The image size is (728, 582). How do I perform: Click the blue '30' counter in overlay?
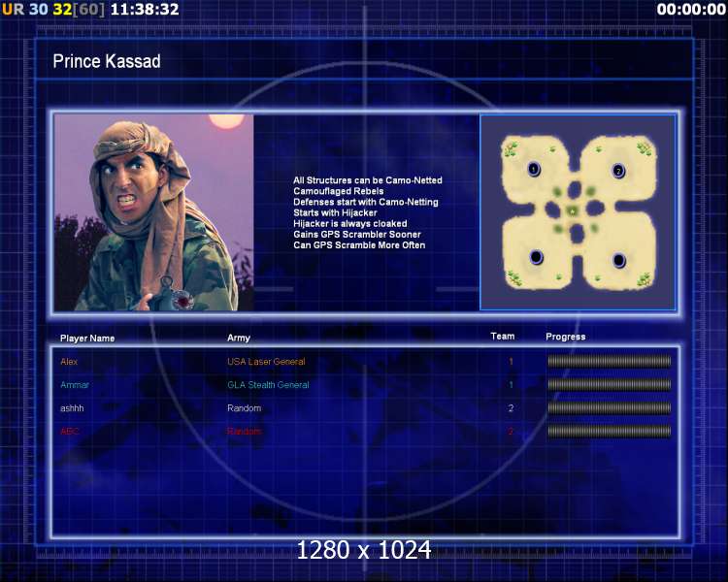pos(39,10)
